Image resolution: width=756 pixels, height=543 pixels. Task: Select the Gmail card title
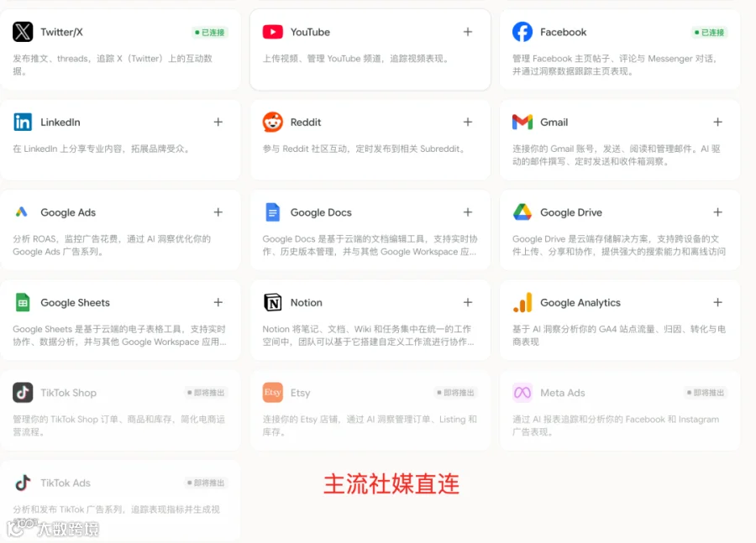pyautogui.click(x=554, y=123)
